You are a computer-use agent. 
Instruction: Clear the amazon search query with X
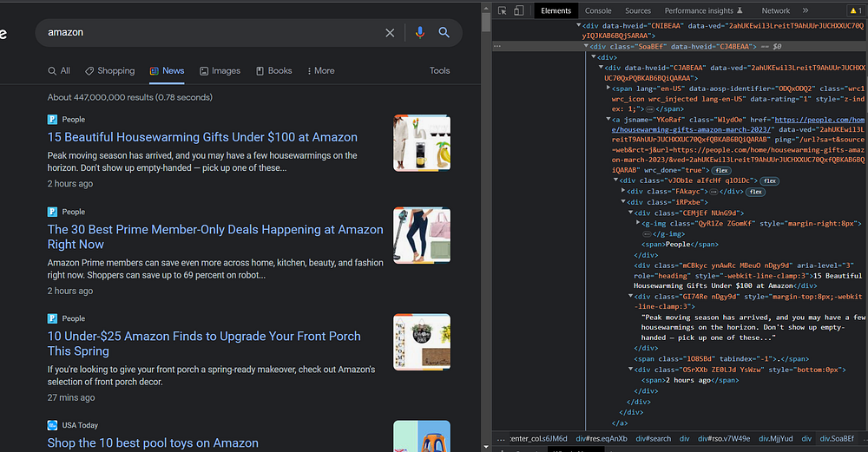[x=390, y=33]
